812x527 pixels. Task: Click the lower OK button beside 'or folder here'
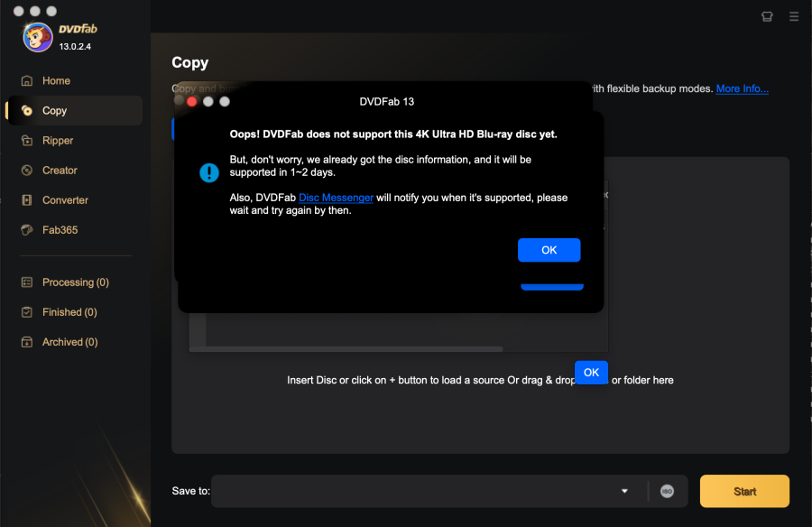[591, 373]
